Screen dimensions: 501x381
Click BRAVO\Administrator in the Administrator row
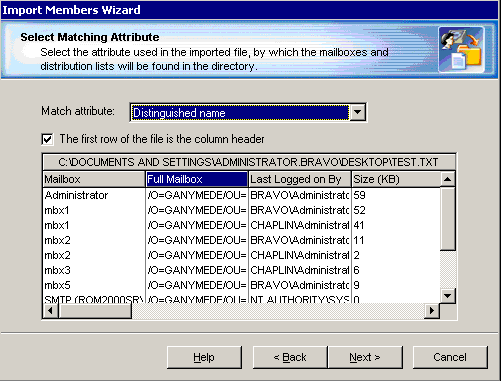(x=300, y=195)
